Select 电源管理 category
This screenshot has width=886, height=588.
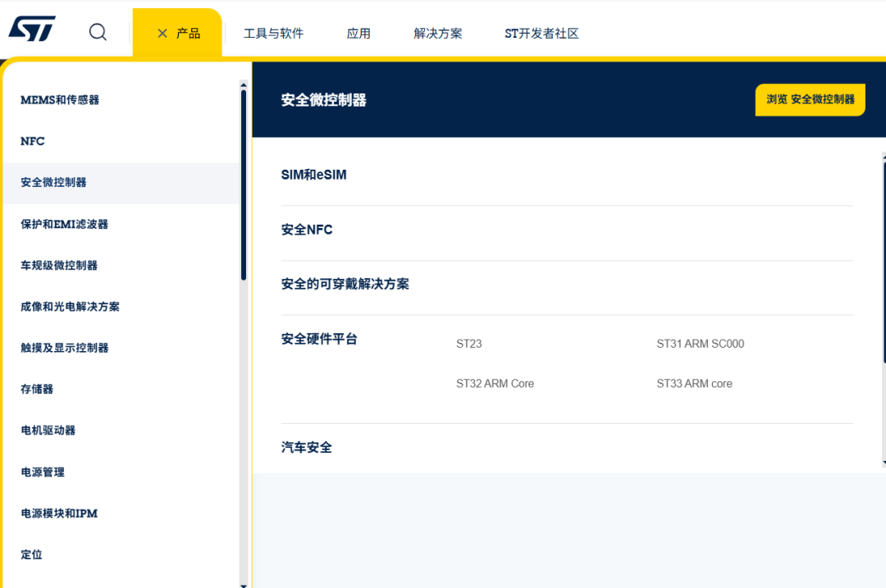tap(43, 472)
